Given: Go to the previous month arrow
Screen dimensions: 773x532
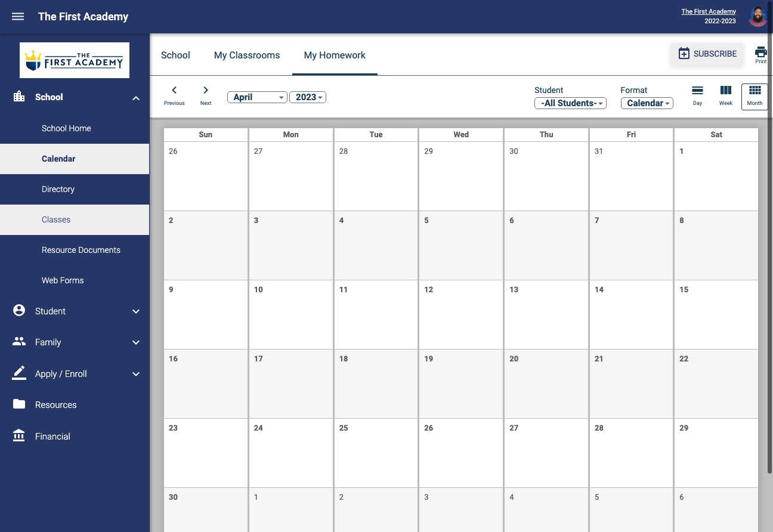Looking at the screenshot, I should pyautogui.click(x=174, y=90).
